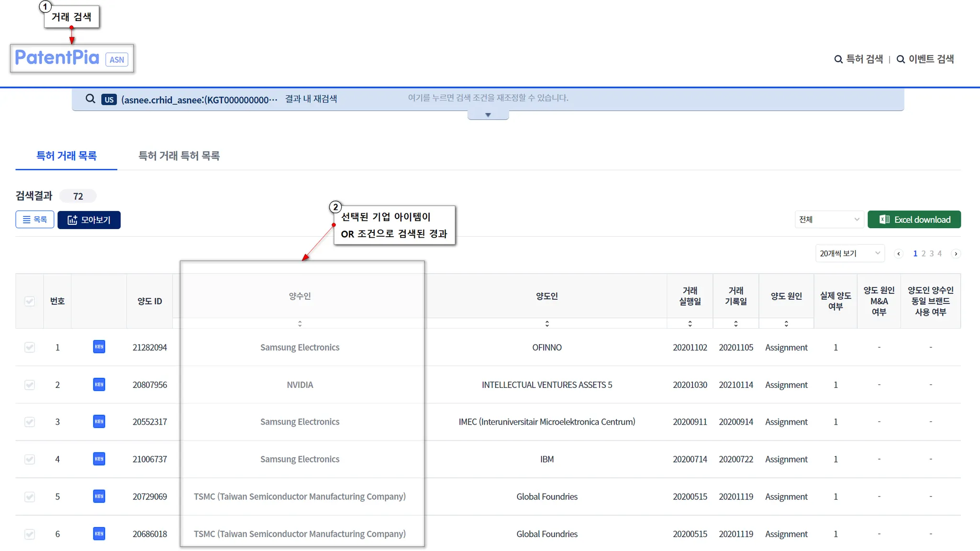
Task: Toggle the select-all header checkbox
Action: tap(30, 301)
